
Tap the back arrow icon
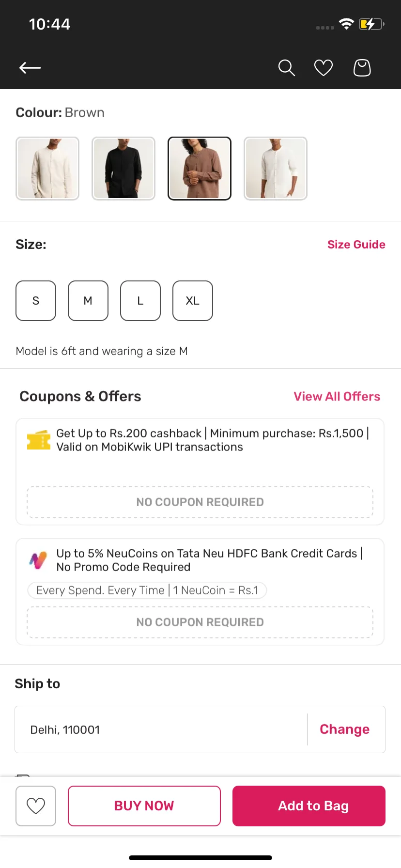30,68
